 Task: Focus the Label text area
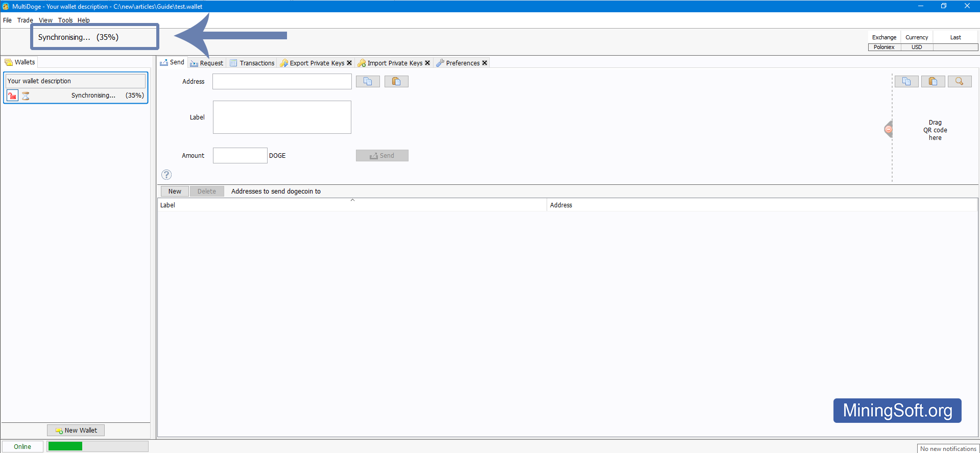(x=282, y=117)
